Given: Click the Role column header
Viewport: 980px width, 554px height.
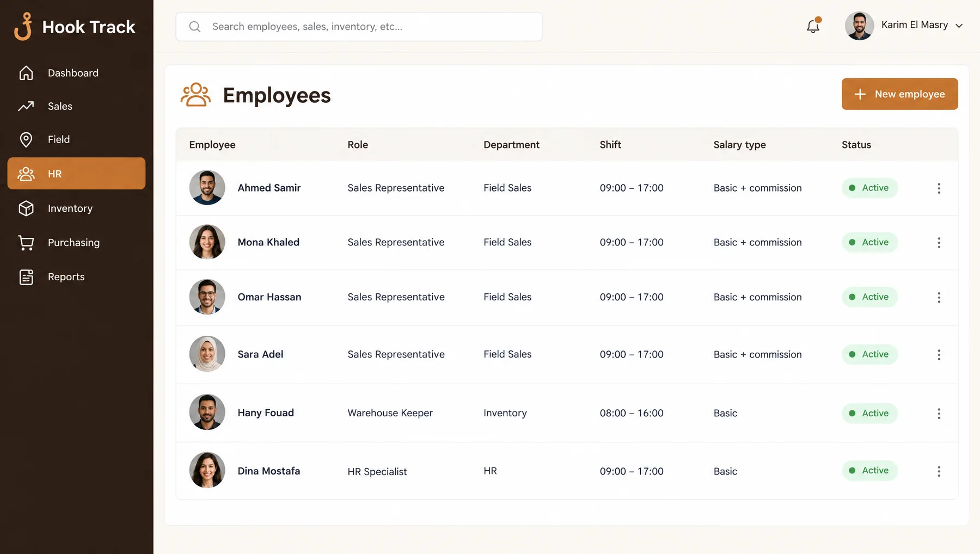Looking at the screenshot, I should tap(358, 145).
